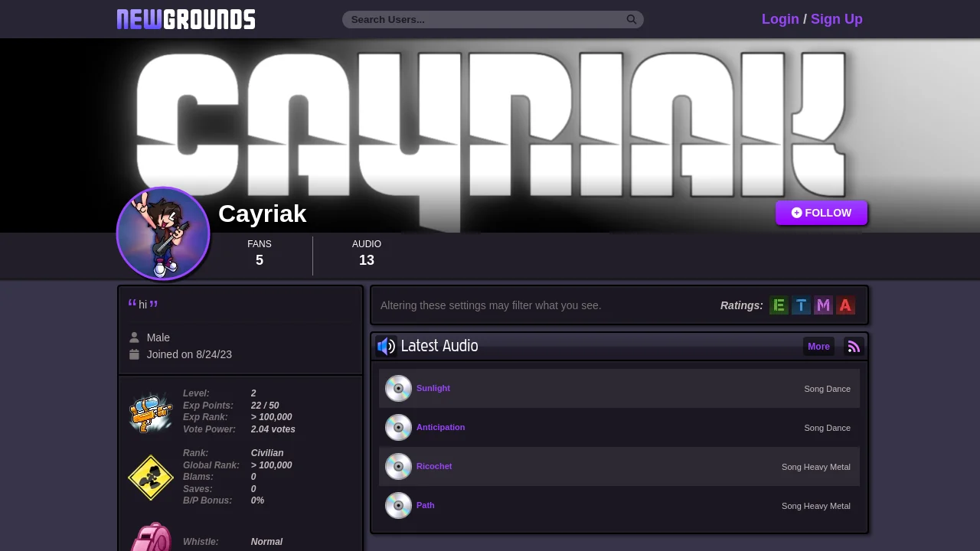Click the Civilian rank badge icon

coord(151,478)
